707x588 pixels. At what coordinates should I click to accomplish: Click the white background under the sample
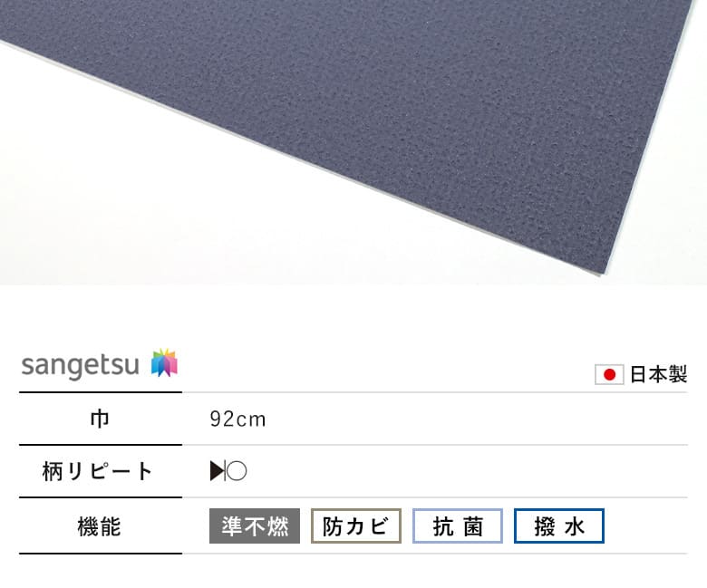[x=135, y=203]
